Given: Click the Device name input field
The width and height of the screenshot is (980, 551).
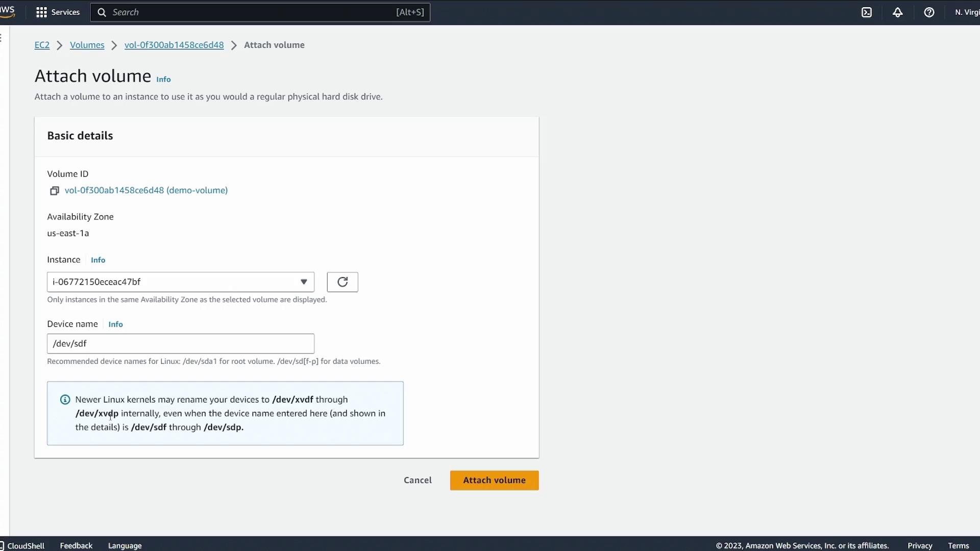Looking at the screenshot, I should tap(180, 344).
